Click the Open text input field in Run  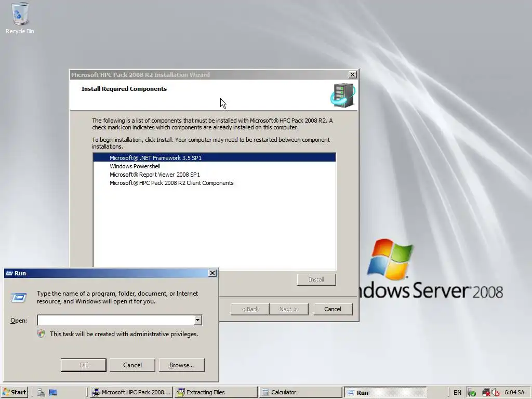pos(115,320)
